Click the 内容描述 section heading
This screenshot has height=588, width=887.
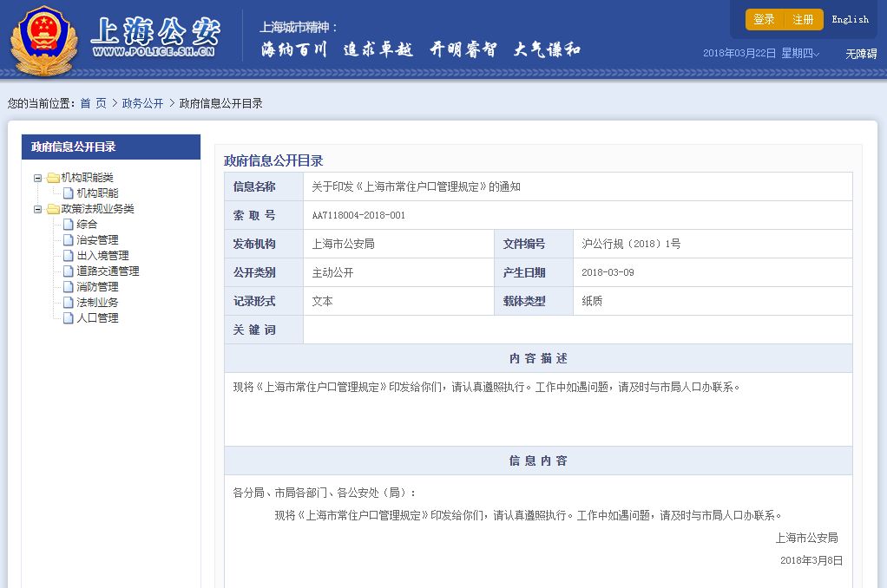pos(538,358)
